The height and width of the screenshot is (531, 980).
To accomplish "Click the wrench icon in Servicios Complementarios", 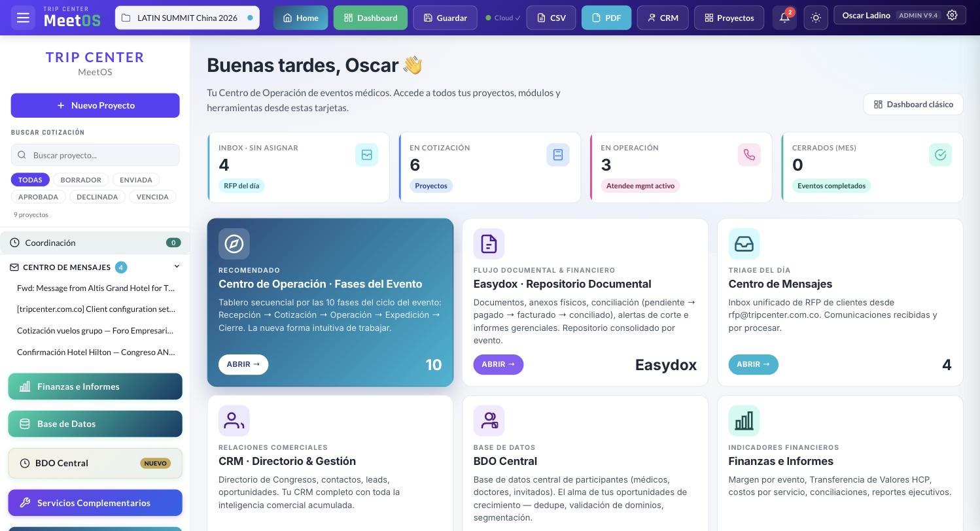I will click(x=25, y=503).
